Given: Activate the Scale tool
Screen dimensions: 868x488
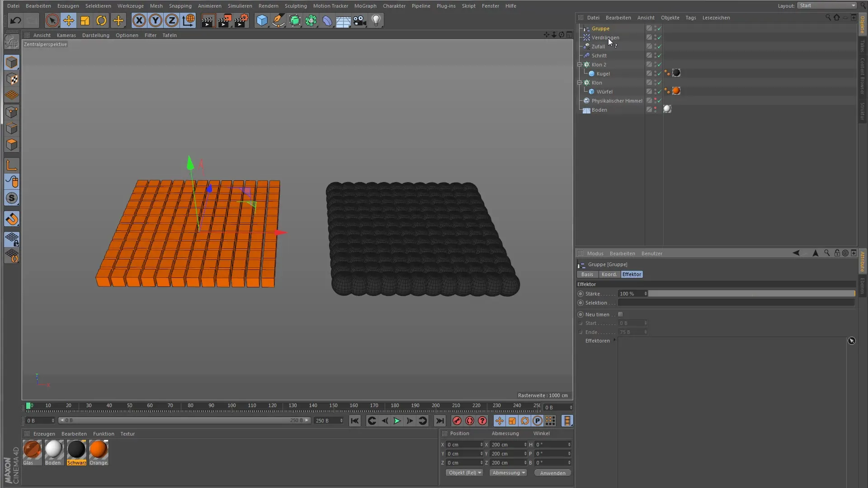Looking at the screenshot, I should (x=85, y=20).
